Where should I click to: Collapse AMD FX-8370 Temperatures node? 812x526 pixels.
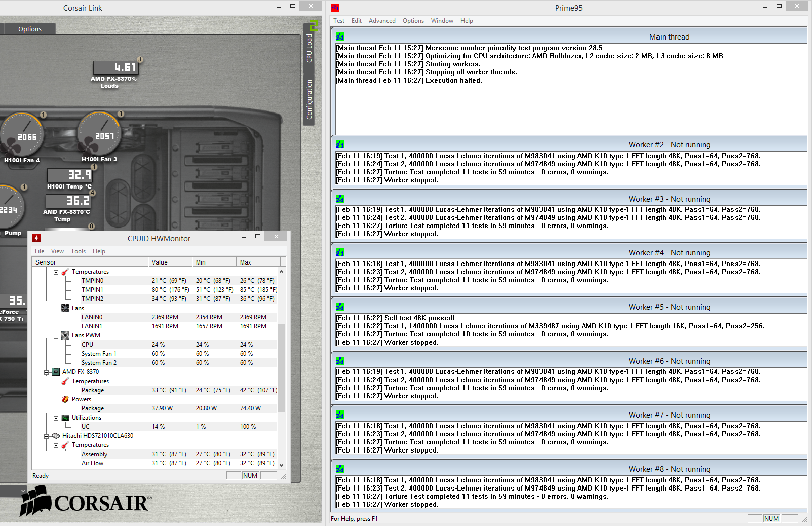(x=56, y=381)
